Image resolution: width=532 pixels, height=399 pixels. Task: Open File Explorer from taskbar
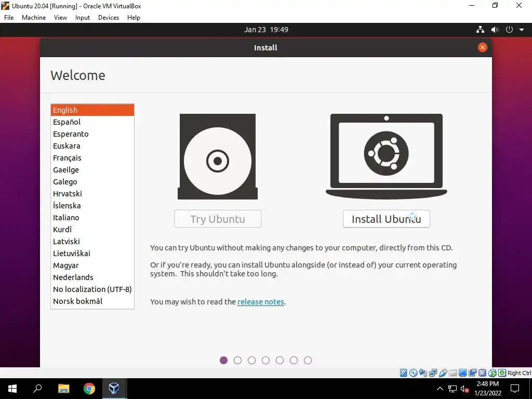tap(63, 389)
